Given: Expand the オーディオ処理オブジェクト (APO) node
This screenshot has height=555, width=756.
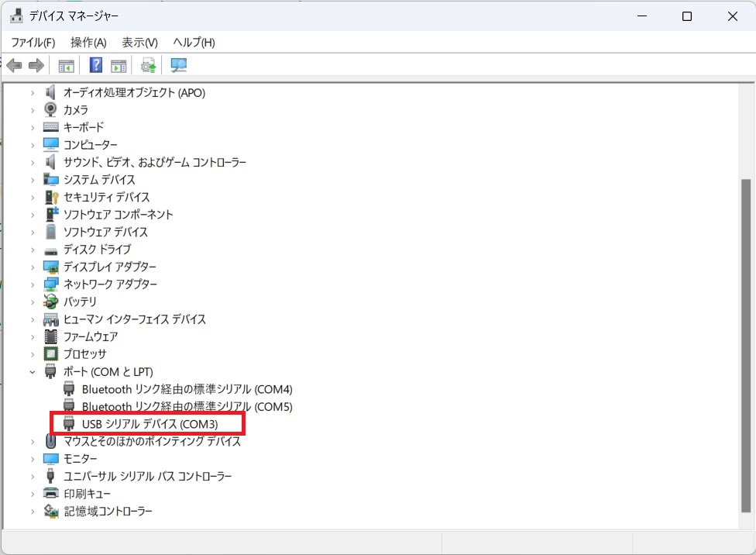Looking at the screenshot, I should [33, 93].
